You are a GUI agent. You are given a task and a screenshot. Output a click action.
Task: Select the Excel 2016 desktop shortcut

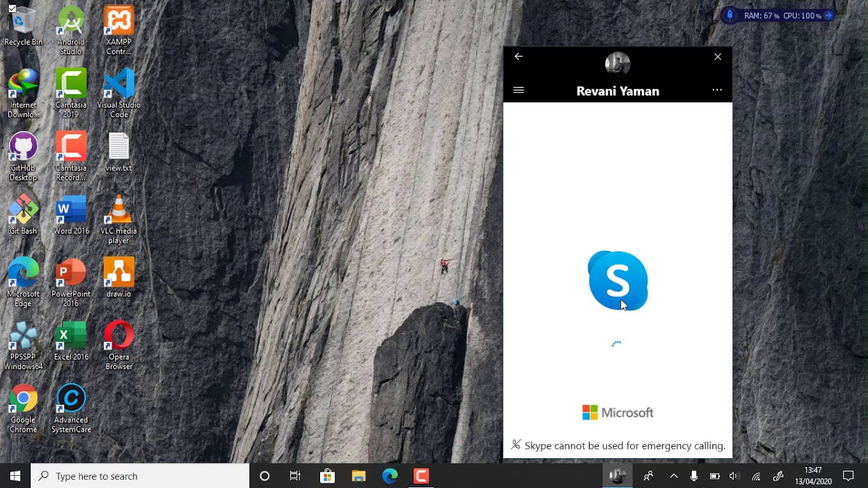click(x=71, y=342)
